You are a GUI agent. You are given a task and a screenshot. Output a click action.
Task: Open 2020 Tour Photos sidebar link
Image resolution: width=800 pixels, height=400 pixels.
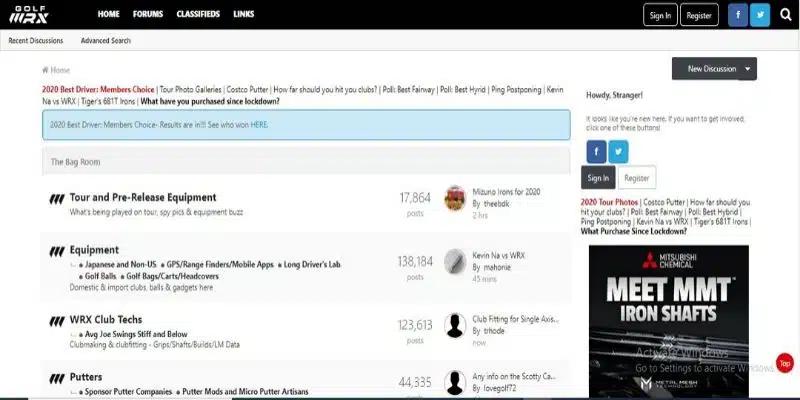click(609, 202)
